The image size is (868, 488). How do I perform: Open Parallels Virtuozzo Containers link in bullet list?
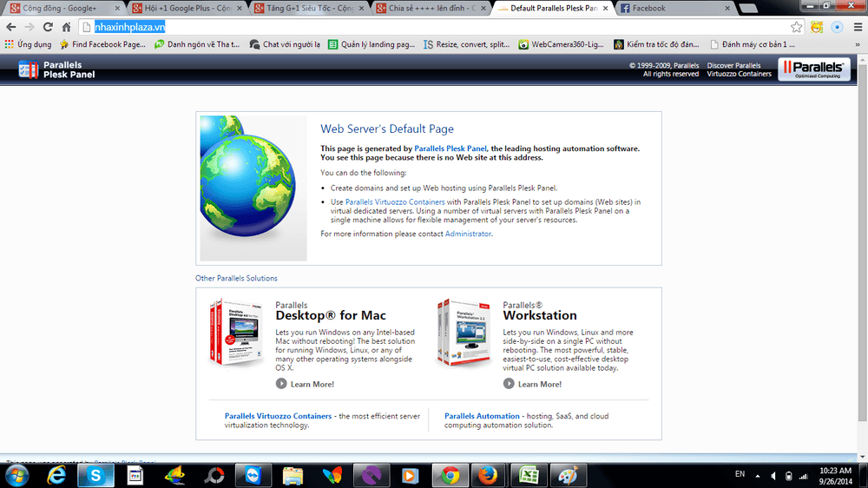click(395, 202)
